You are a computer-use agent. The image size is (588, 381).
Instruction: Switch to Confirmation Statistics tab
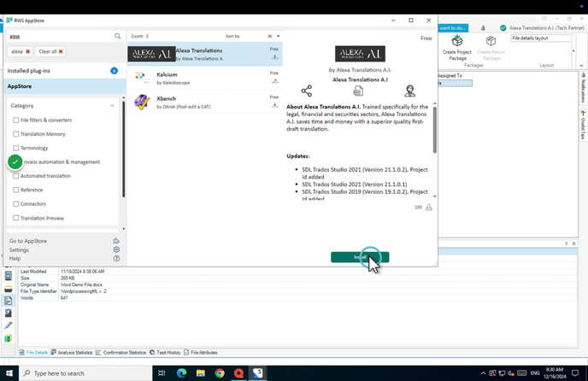121,353
